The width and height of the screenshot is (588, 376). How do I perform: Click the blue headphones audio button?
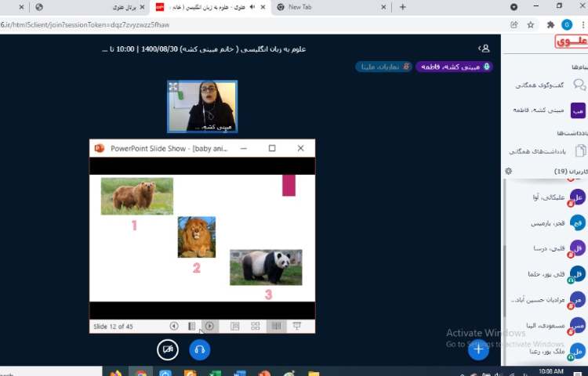tap(200, 350)
